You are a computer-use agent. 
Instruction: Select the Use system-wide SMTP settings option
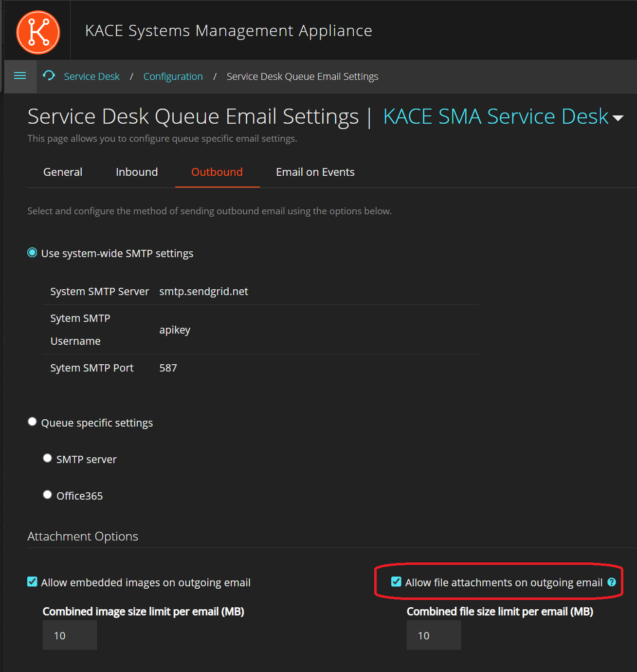click(32, 252)
